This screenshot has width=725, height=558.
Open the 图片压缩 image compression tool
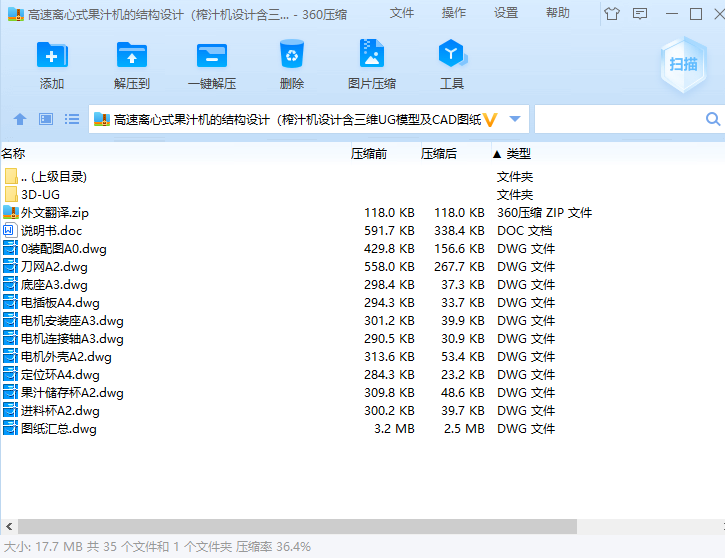click(372, 55)
